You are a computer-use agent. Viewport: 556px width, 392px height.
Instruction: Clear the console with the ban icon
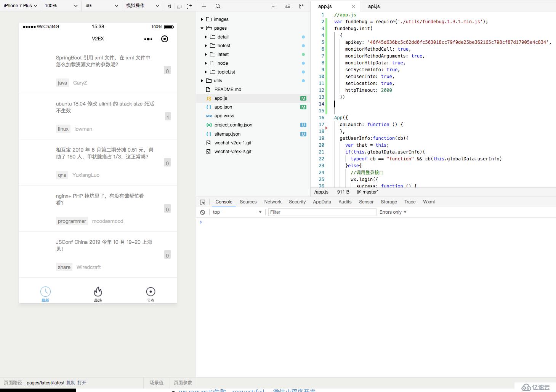tap(203, 212)
